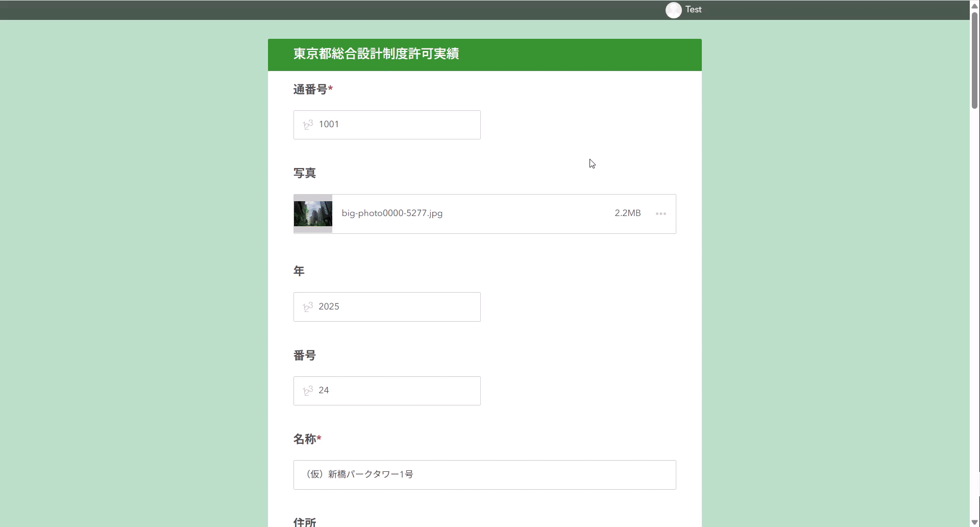Image resolution: width=980 pixels, height=527 pixels.
Task: Open the big-photo0000-5277.jpg thumbnail preview
Action: tap(313, 213)
